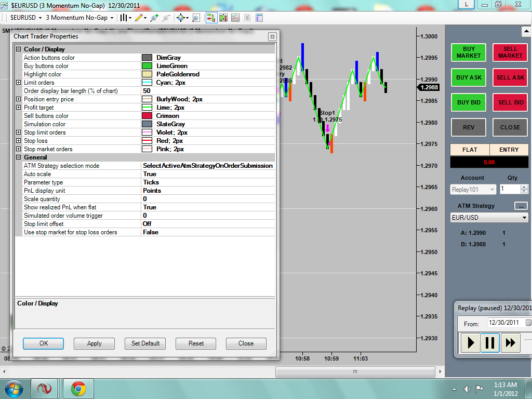Toggle the Chart Trader toolbar icon
This screenshot has width=532, height=399.
coord(211,18)
